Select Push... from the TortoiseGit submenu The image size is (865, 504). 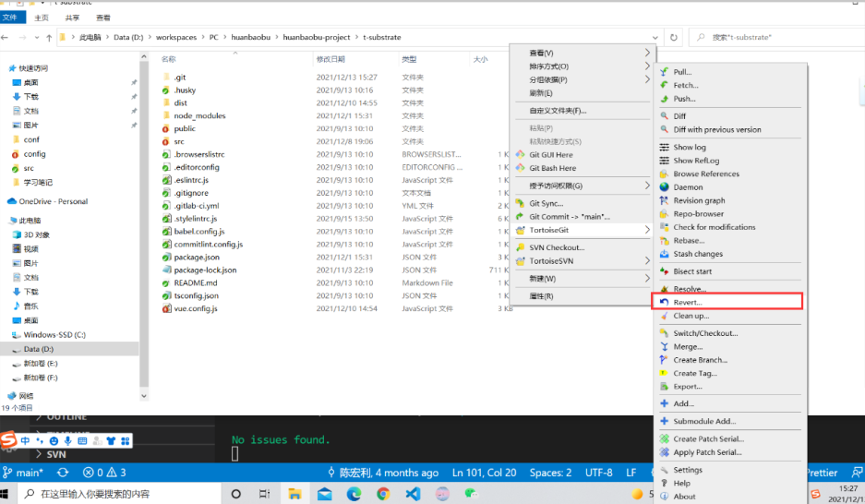pos(684,99)
